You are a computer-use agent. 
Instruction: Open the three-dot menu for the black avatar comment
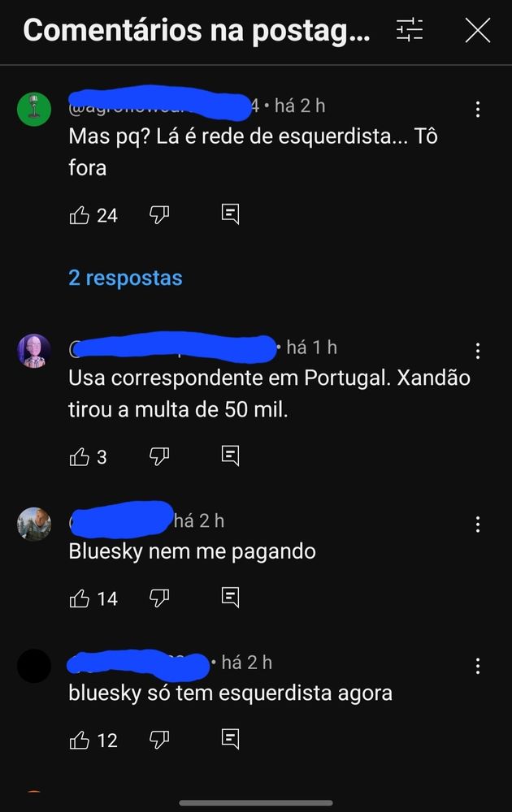point(477,666)
